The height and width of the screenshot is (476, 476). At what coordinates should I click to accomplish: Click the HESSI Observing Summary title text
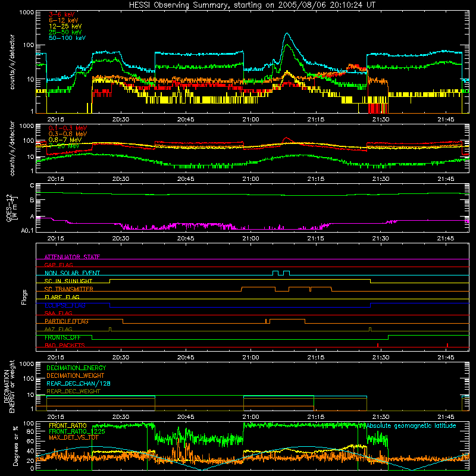click(x=252, y=5)
